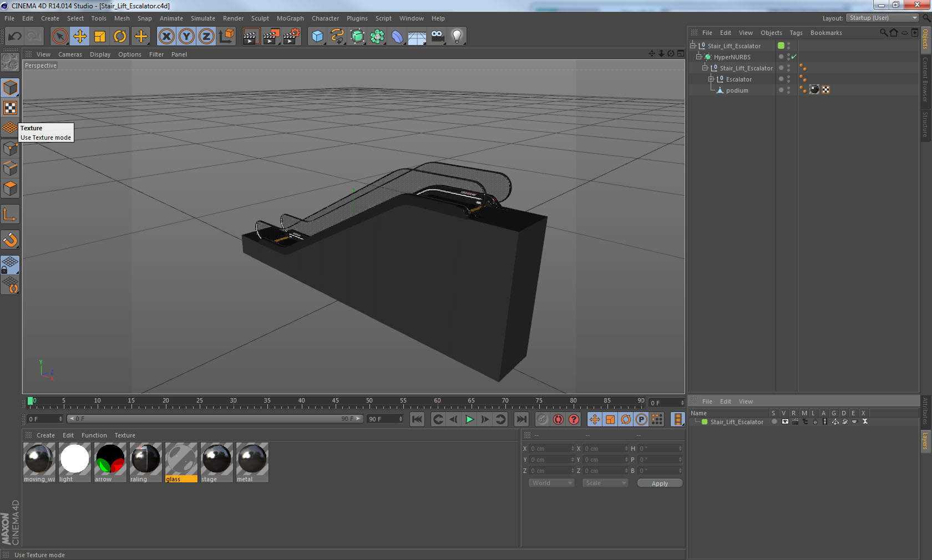
Task: Open the Layout dropdown
Action: pos(883,18)
